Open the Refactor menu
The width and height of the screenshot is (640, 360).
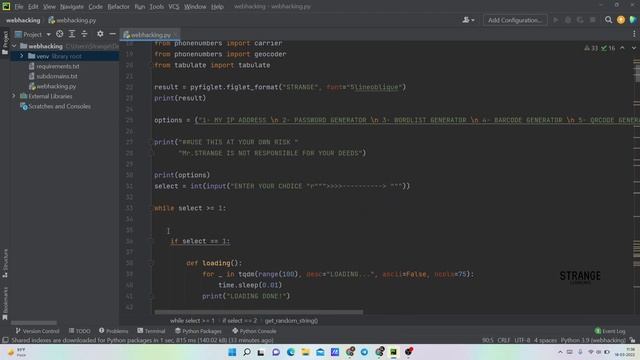coord(118,7)
